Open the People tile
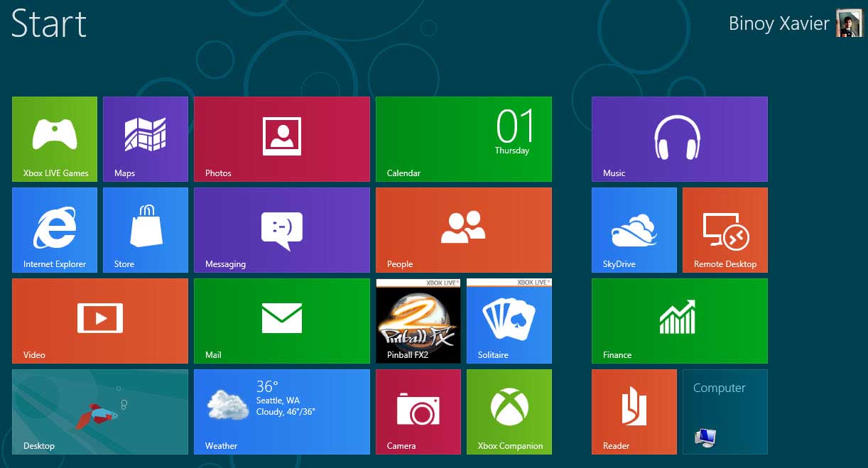The height and width of the screenshot is (468, 868). tap(463, 230)
